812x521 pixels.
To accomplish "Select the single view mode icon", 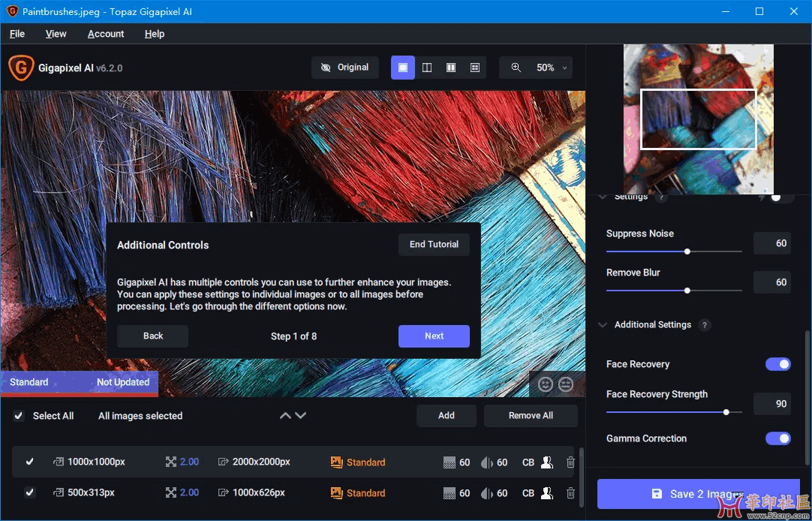I will (x=403, y=68).
